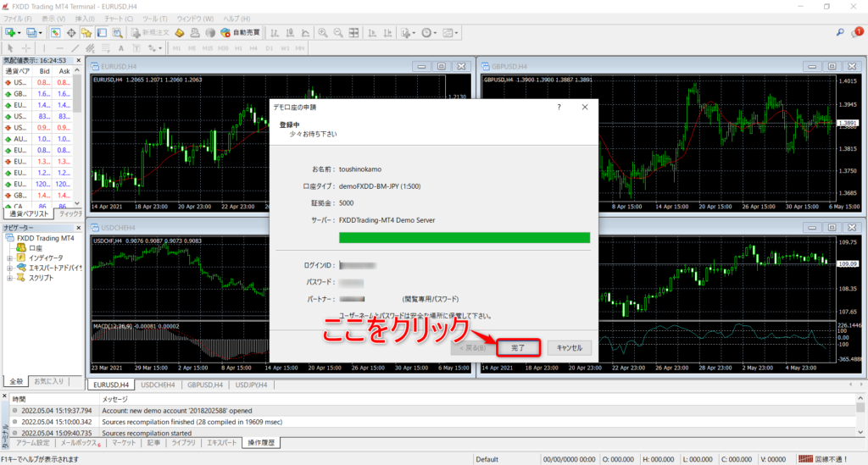Expand the エキスパートアドバイザ tree node
The height and width of the screenshot is (465, 868).
tap(9, 268)
